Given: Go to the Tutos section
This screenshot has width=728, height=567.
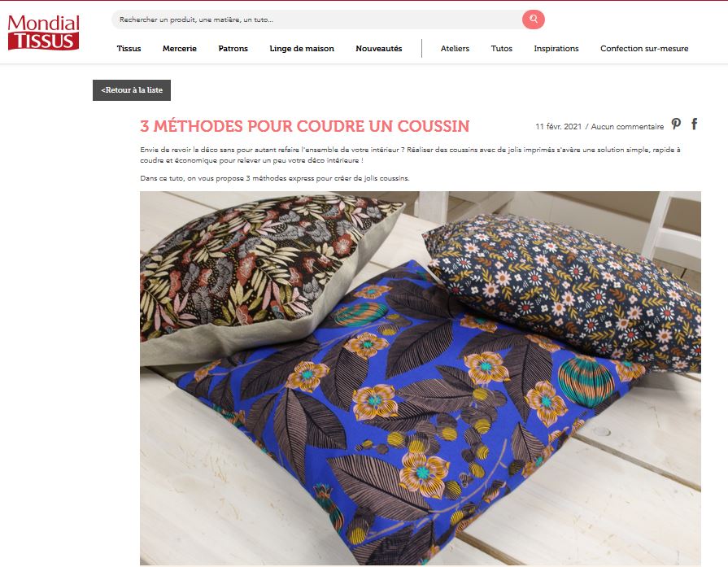Looking at the screenshot, I should (x=501, y=48).
